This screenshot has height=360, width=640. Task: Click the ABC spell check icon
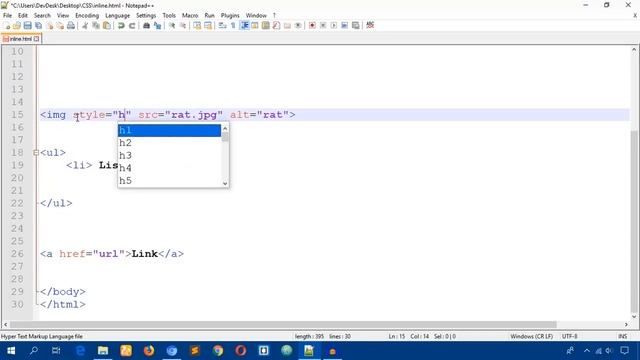(370, 25)
